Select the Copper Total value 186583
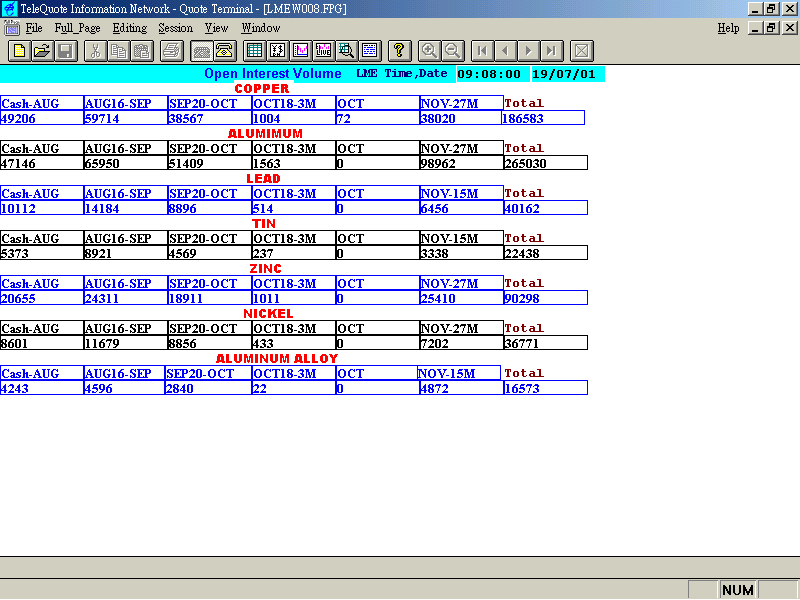800x600 pixels. (x=524, y=118)
